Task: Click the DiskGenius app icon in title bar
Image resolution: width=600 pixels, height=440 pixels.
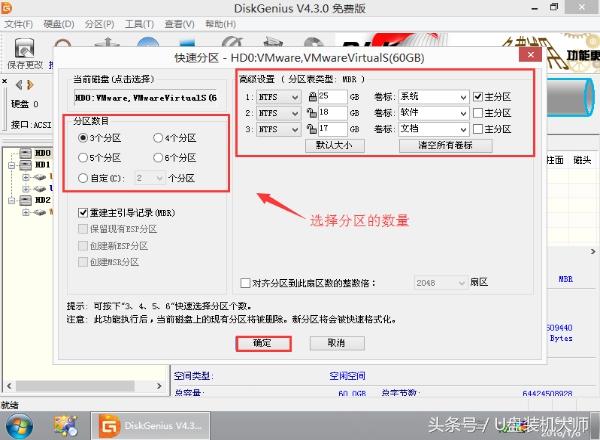Action: pos(6,8)
